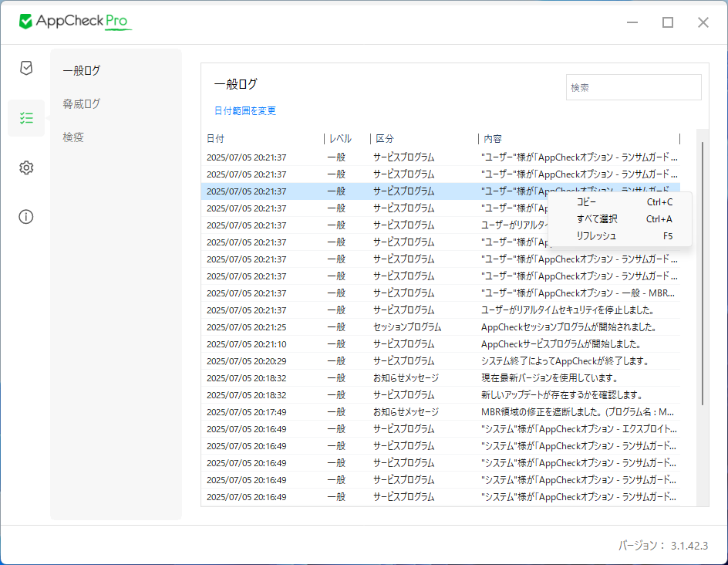Choose すべて選択 from the context menu
Image resolution: width=728 pixels, height=565 pixels.
coord(596,219)
